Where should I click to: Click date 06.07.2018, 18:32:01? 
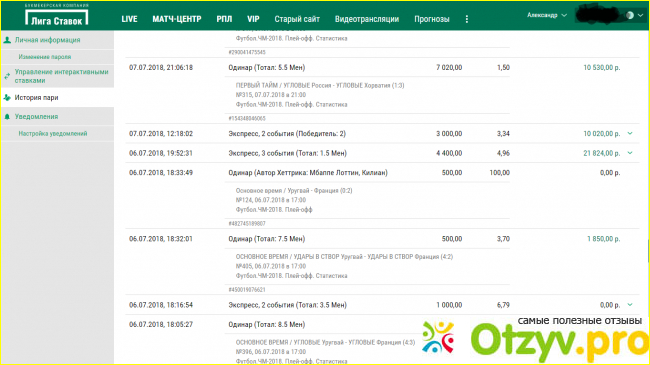click(x=161, y=239)
